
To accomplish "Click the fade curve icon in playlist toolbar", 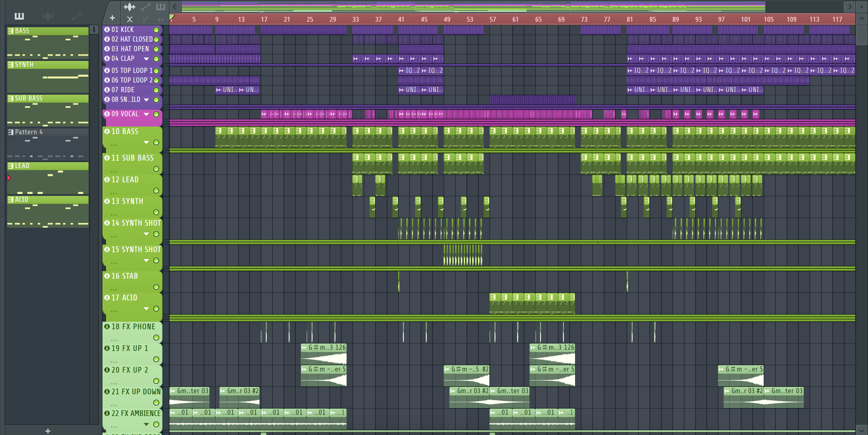I will (x=145, y=20).
